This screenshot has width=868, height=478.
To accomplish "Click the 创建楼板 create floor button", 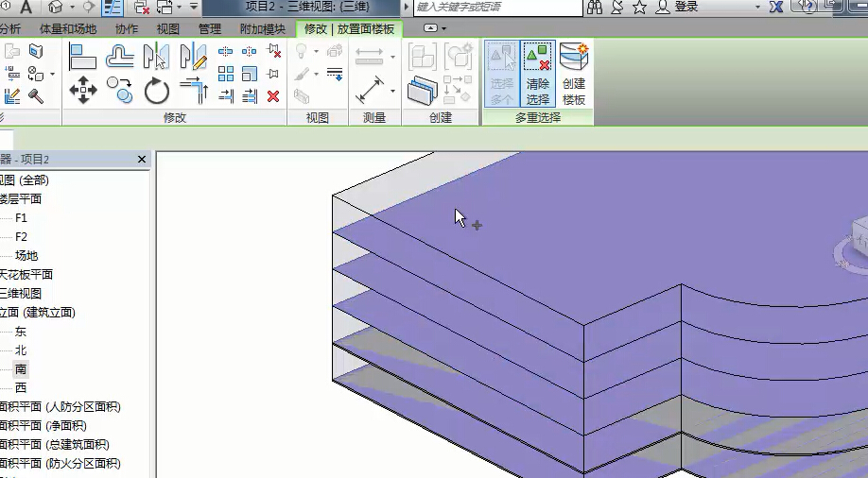I will pyautogui.click(x=574, y=74).
